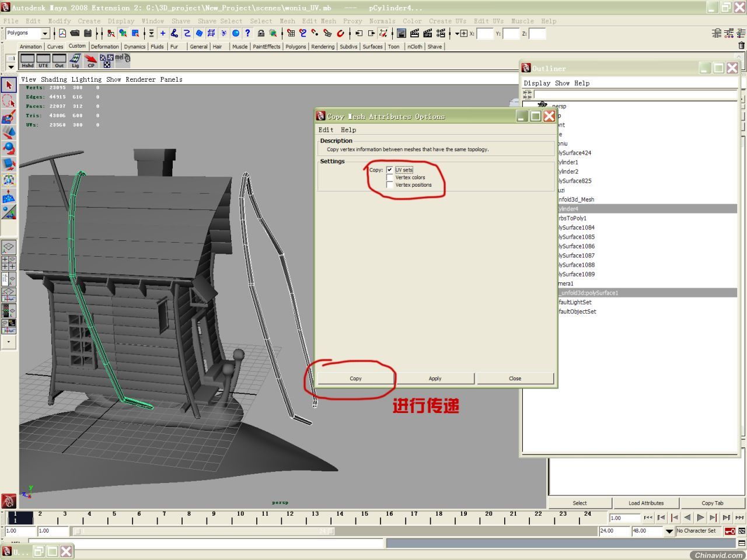Activate the Lasso select tool
This screenshot has height=560, width=747.
point(8,101)
